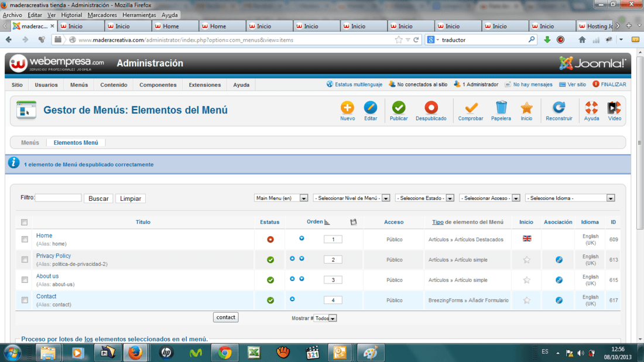
Task: Open the Ayuda lifebuoy icon
Action: (x=591, y=108)
